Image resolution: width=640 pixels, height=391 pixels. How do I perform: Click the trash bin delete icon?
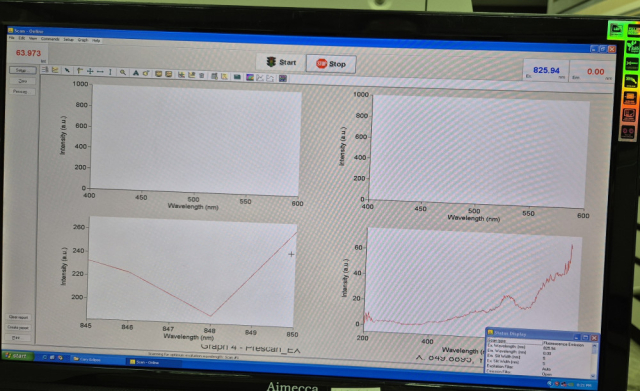click(x=202, y=76)
